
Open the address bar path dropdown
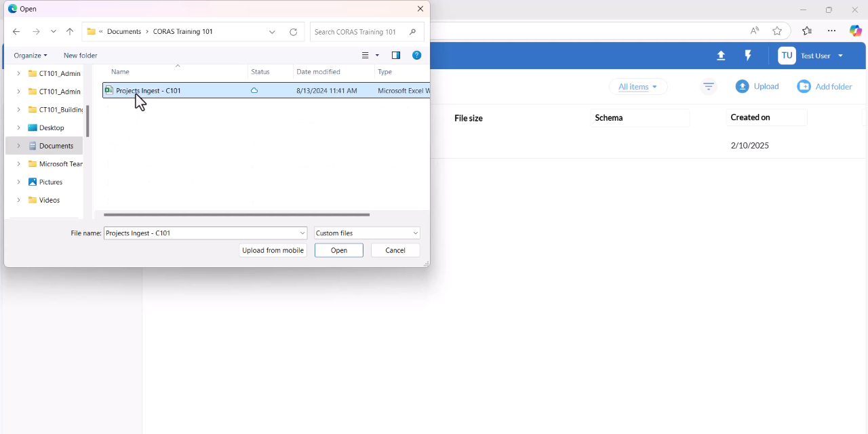(272, 32)
